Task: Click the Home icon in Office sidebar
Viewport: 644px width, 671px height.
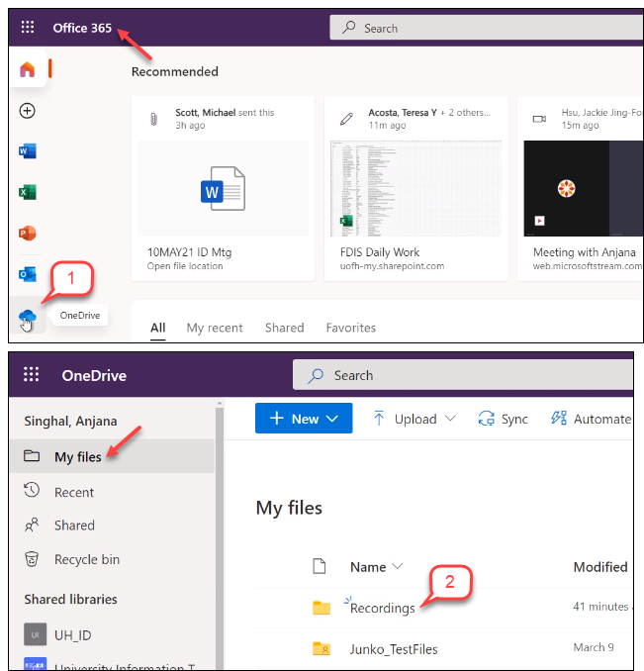Action: [28, 69]
